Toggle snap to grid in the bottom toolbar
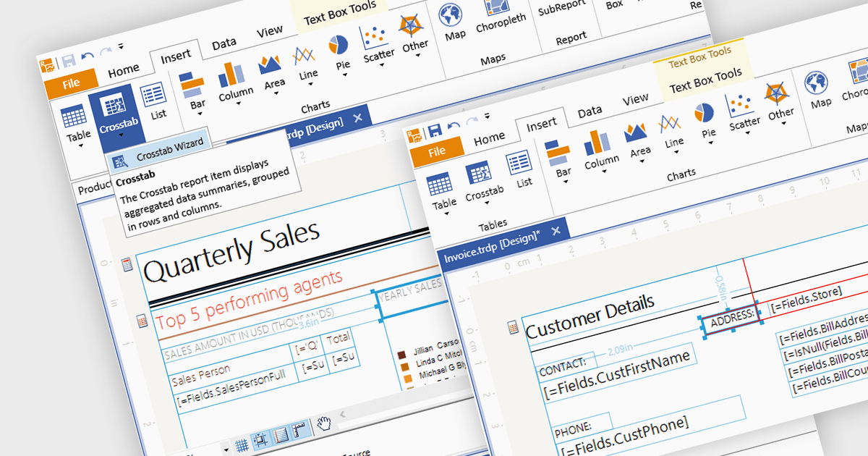This screenshot has width=868, height=456. tap(261, 439)
